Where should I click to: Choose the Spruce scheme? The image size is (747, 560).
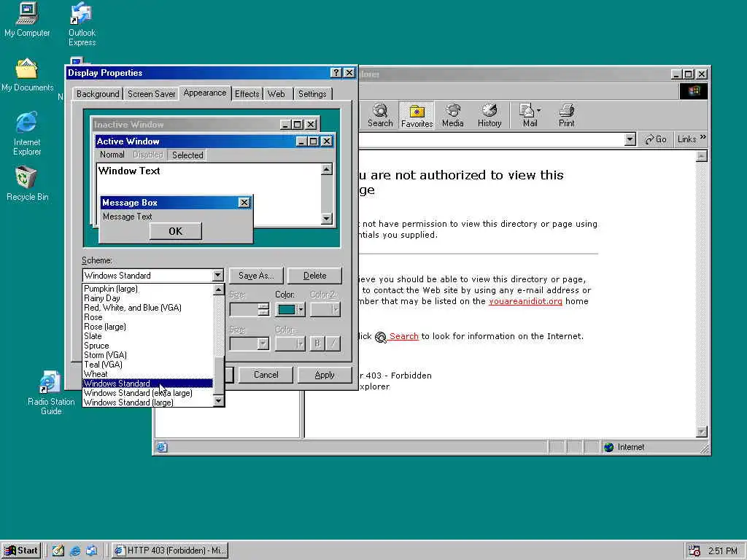[147, 346]
